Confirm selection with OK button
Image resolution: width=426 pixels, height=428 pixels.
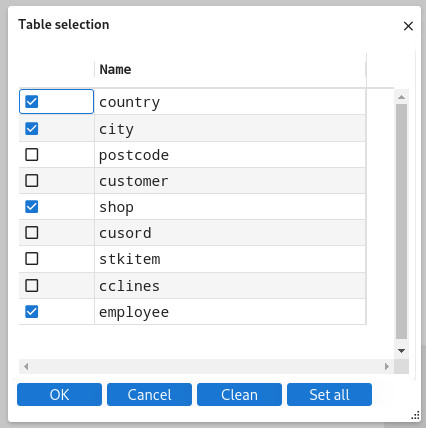[x=59, y=395]
